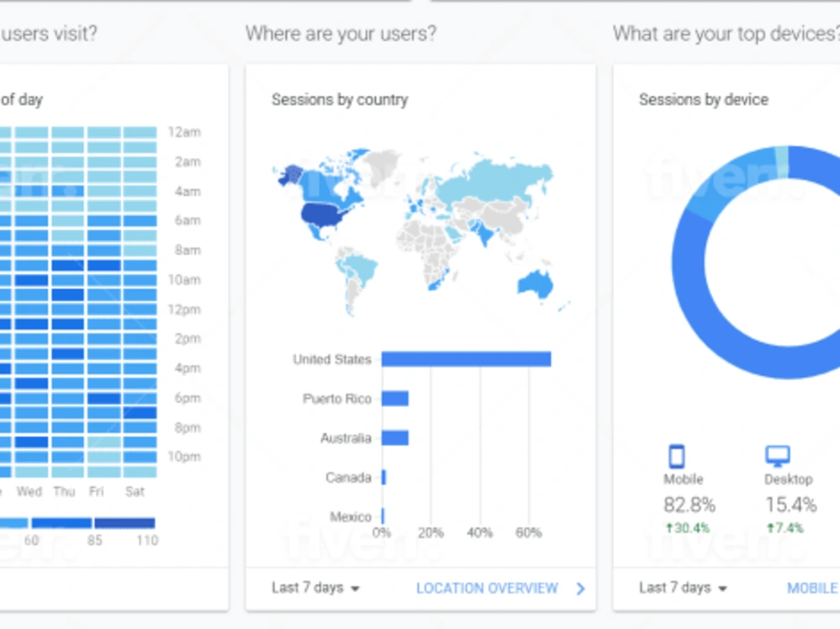Click the 10am time label

coord(184,280)
